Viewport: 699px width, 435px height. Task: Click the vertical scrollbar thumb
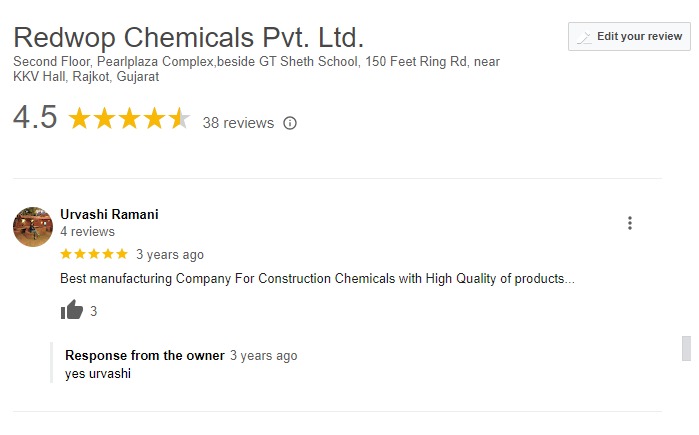pos(686,349)
